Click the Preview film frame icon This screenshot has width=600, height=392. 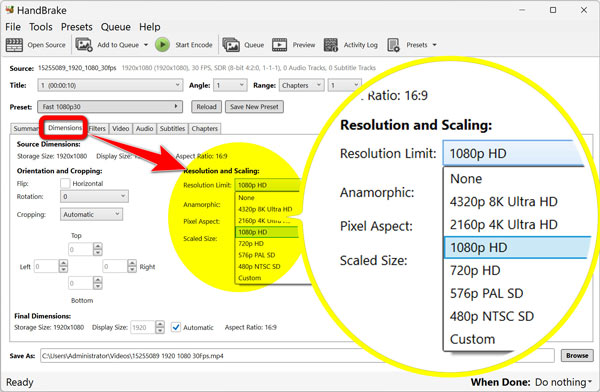click(279, 45)
